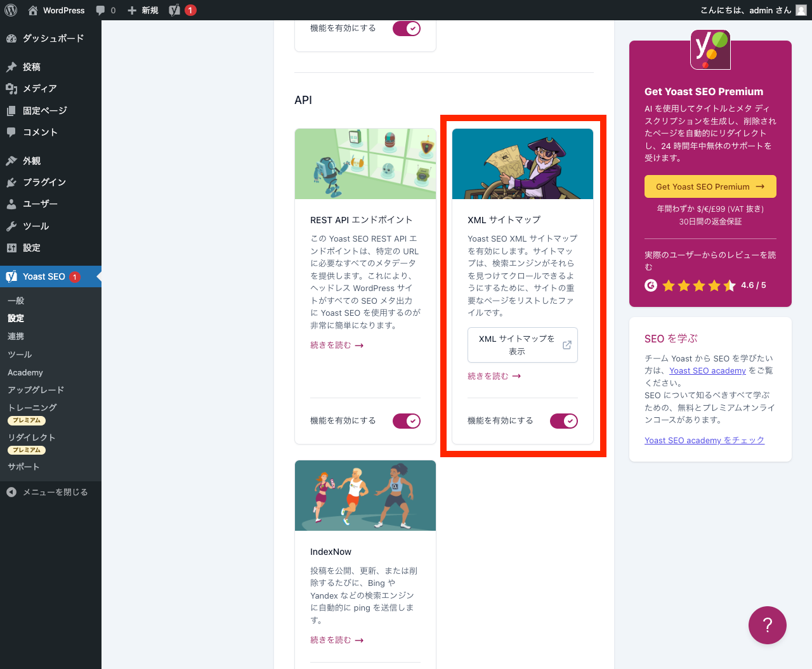This screenshot has width=812, height=669.
Task: Click the IndexNow card title
Action: tap(331, 552)
